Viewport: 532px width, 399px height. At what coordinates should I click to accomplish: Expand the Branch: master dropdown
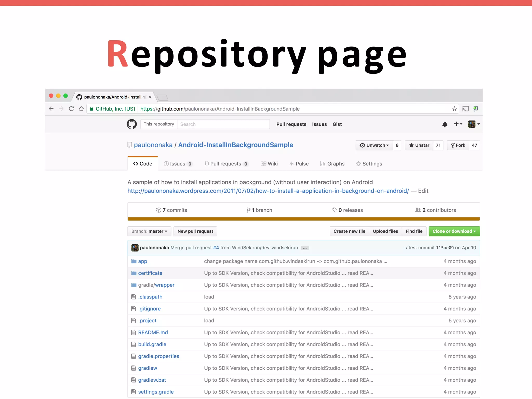point(149,231)
